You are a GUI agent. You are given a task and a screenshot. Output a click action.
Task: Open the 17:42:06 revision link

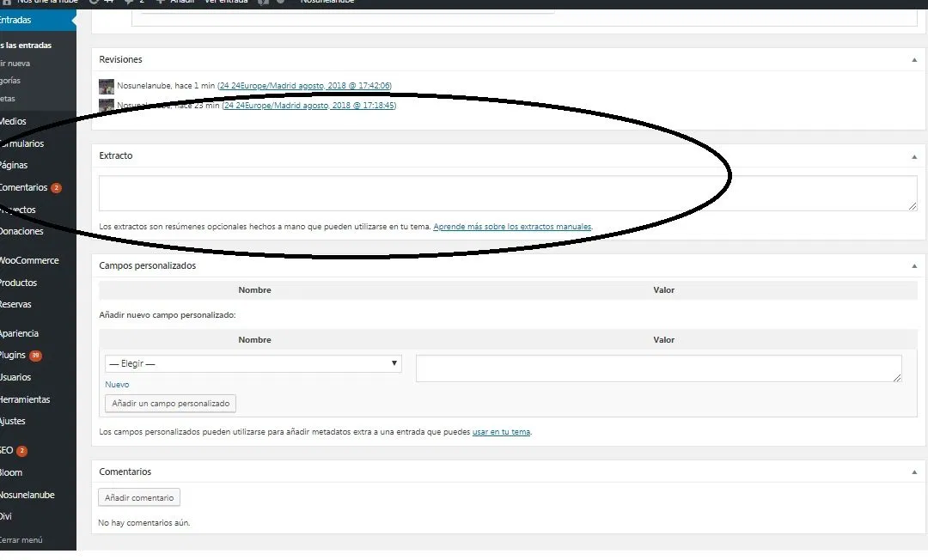305,86
